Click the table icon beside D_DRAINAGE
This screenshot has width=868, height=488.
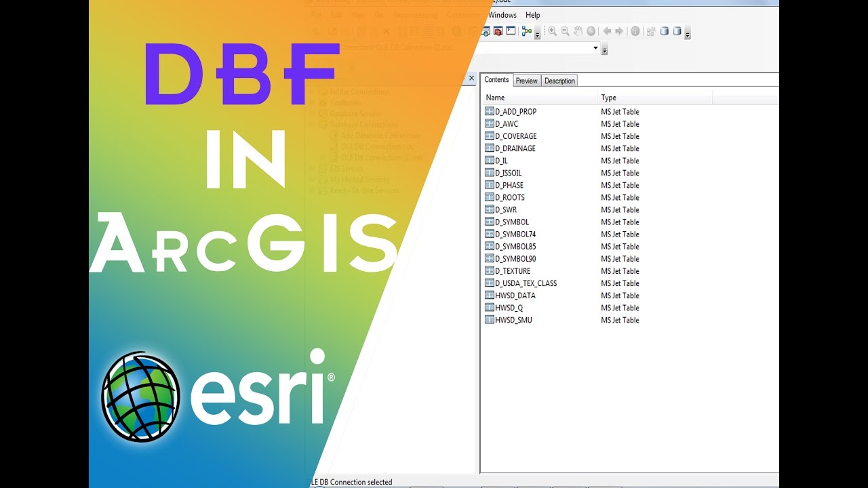point(490,148)
